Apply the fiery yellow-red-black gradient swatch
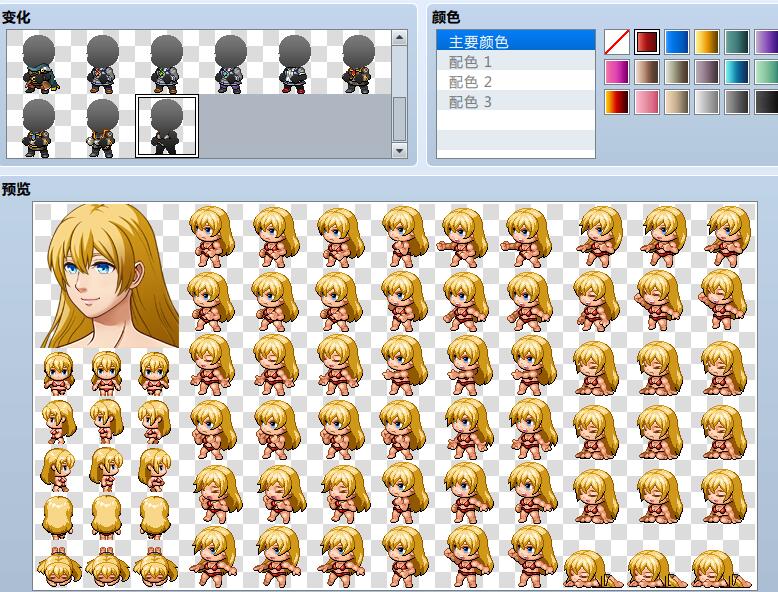This screenshot has width=778, height=592. pos(617,101)
